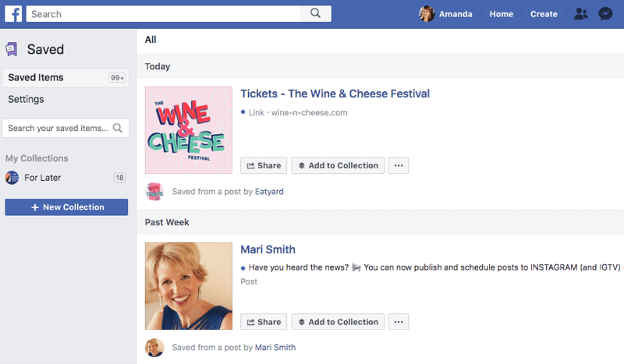This screenshot has width=624, height=364.
Task: Open the Messenger icon
Action: (x=605, y=14)
